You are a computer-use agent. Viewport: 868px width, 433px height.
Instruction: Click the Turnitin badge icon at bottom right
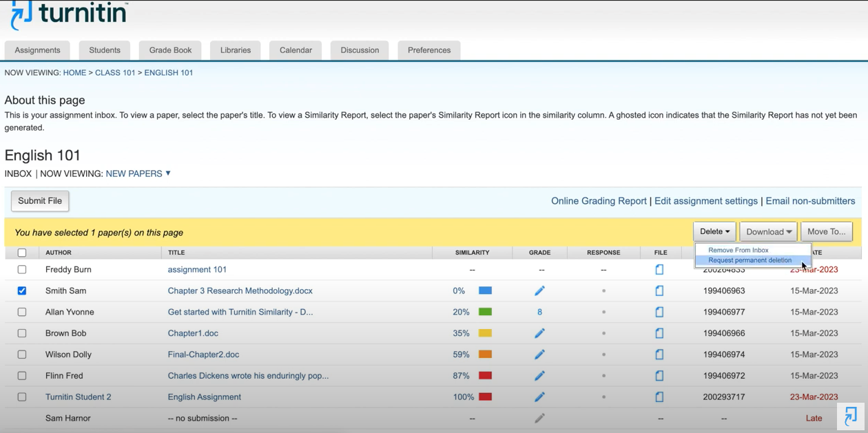[x=851, y=416]
